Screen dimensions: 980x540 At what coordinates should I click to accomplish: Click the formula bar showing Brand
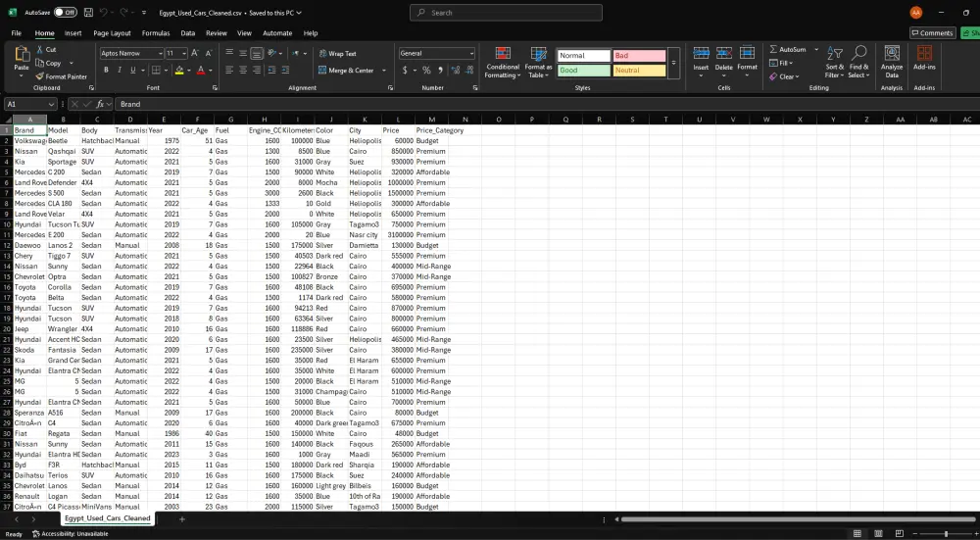pyautogui.click(x=548, y=105)
